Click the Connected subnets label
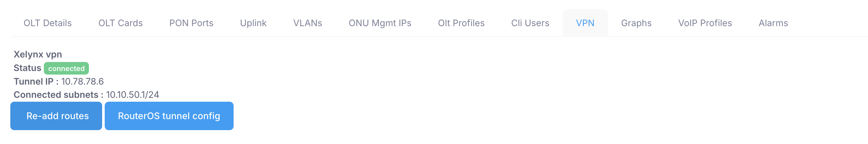The height and width of the screenshot is (144, 868). [56, 95]
